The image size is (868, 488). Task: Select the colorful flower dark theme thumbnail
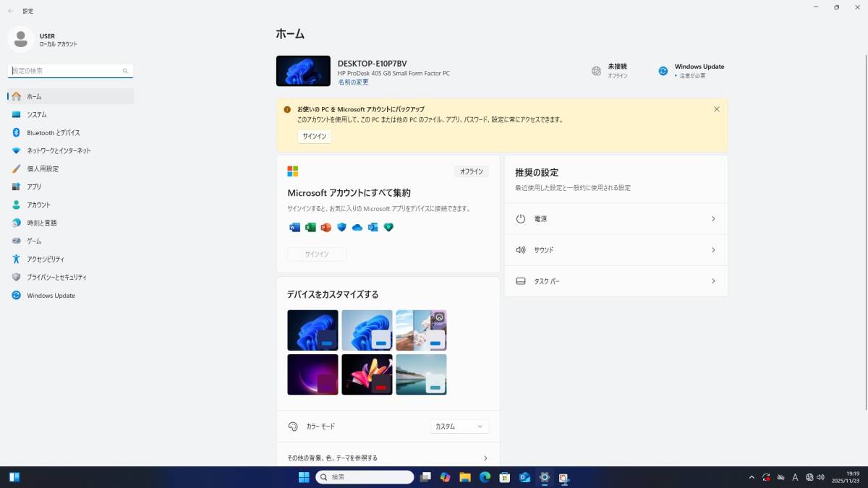tap(367, 374)
